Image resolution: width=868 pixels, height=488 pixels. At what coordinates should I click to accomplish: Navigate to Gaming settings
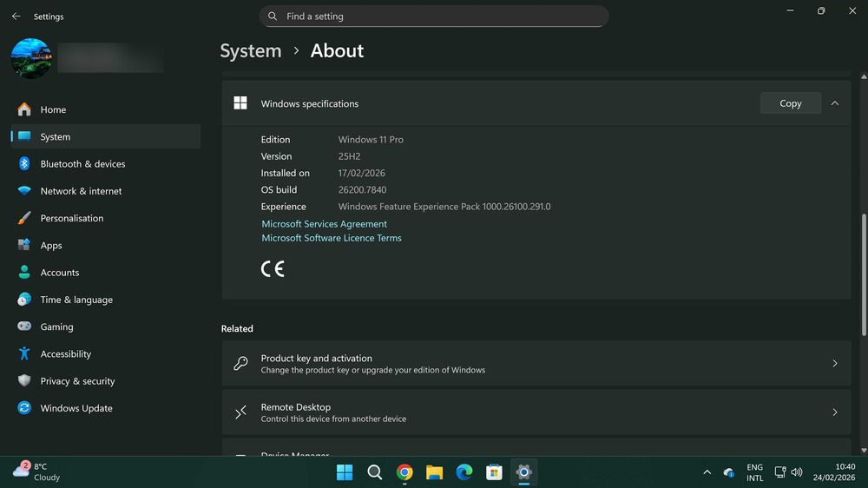click(106, 326)
